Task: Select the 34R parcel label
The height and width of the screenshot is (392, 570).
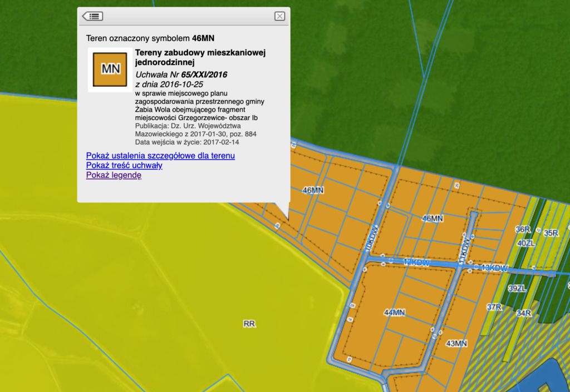Action: click(523, 314)
